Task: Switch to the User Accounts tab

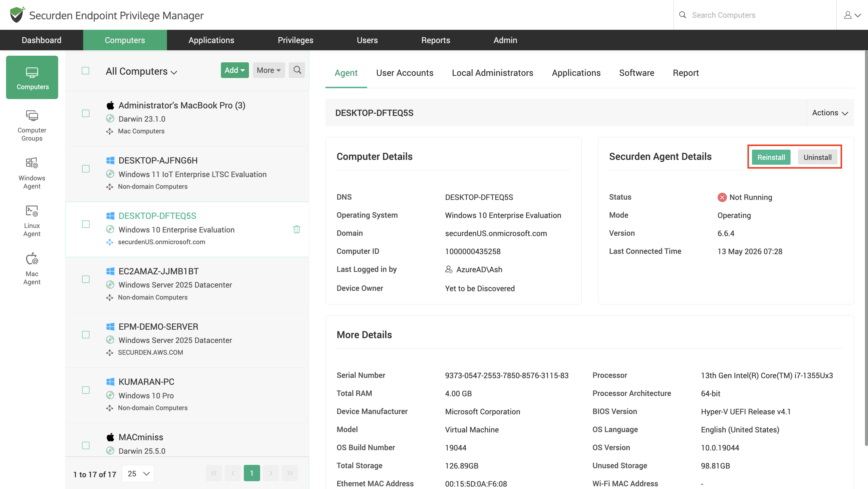Action: pos(405,73)
